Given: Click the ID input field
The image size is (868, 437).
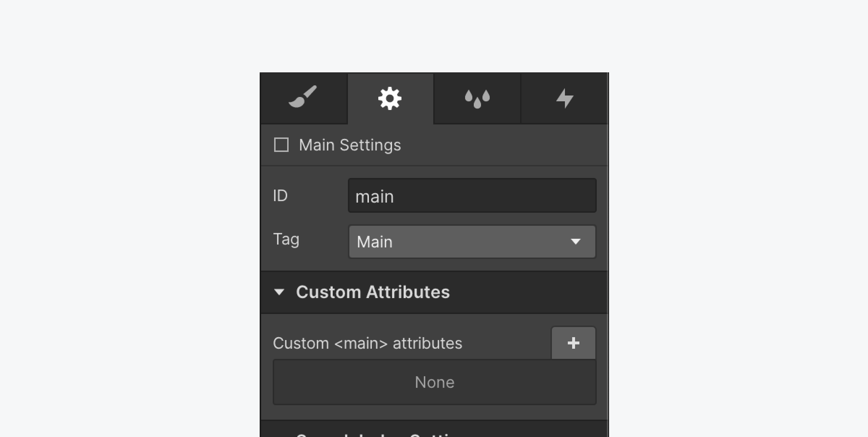Looking at the screenshot, I should click(x=472, y=196).
